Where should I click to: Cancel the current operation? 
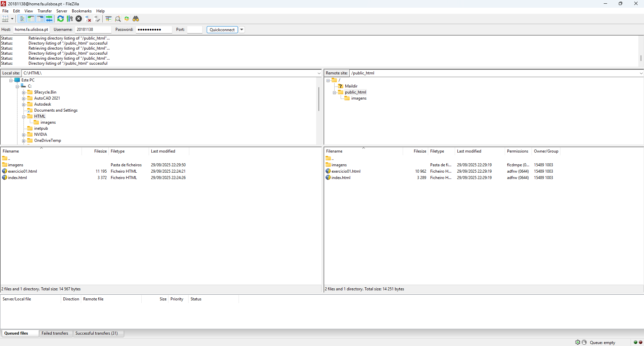pos(79,19)
